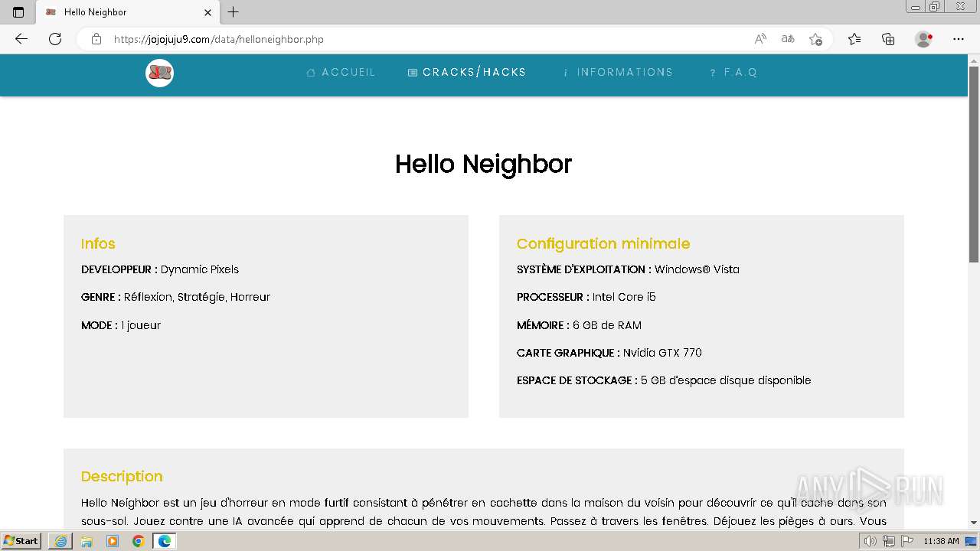Image resolution: width=980 pixels, height=551 pixels.
Task: Click the network tray icon
Action: pyautogui.click(x=888, y=541)
